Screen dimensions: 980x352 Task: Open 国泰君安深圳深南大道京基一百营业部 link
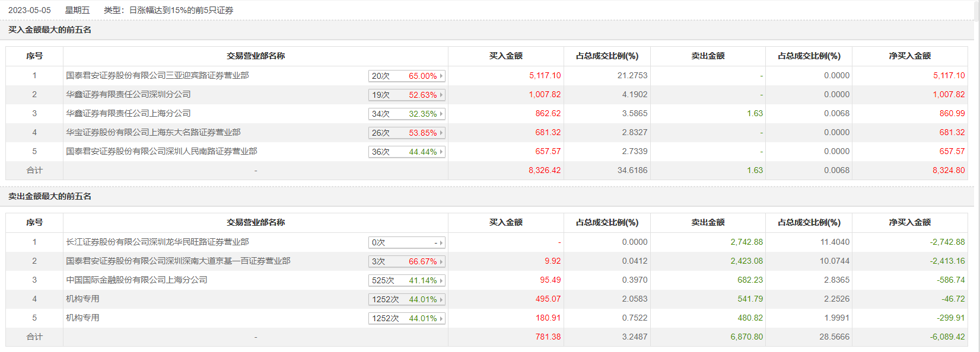click(178, 261)
